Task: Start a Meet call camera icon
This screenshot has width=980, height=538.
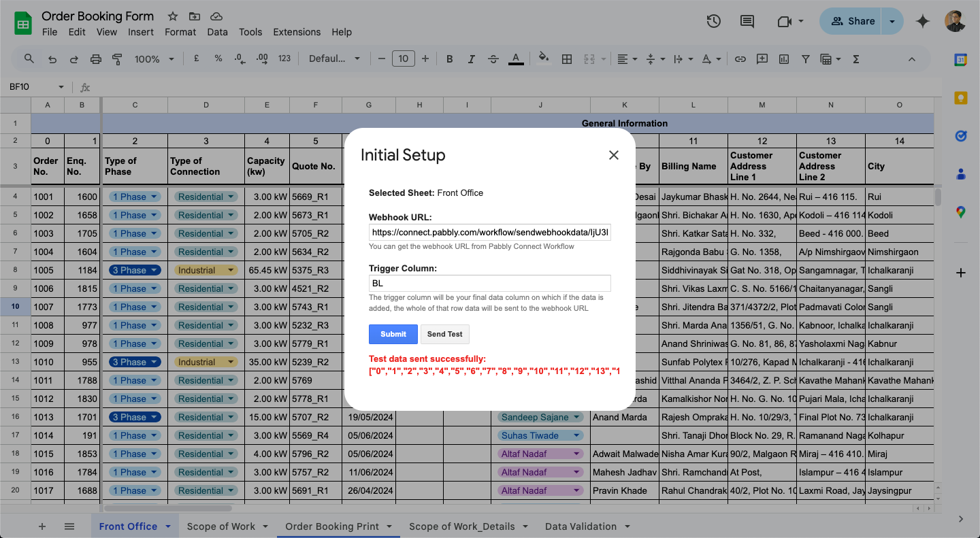Action: (x=784, y=21)
